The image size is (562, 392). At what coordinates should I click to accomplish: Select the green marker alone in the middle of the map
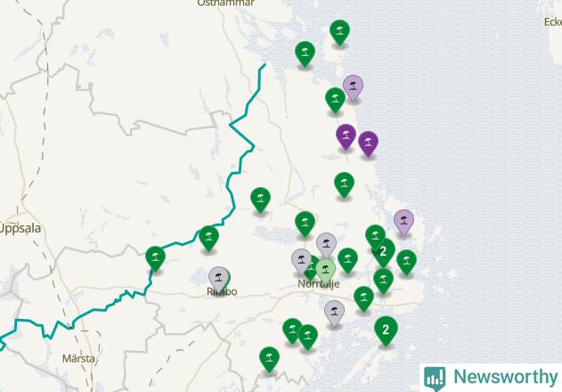pyautogui.click(x=261, y=200)
